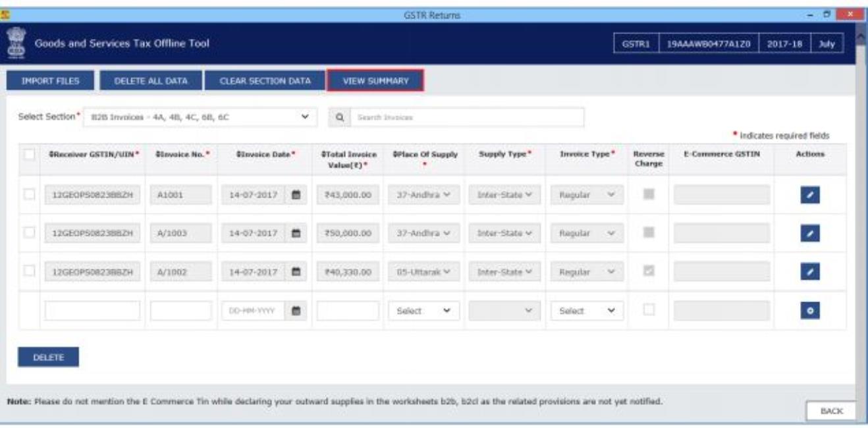Sort by Total Invoice Value column header
868x428 pixels.
[x=347, y=159]
